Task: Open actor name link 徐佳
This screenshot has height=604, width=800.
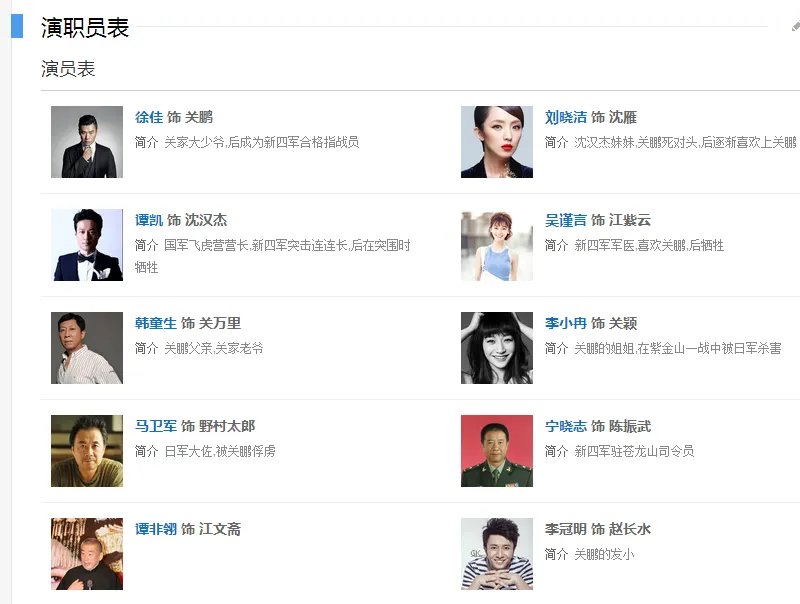Action: [x=149, y=117]
